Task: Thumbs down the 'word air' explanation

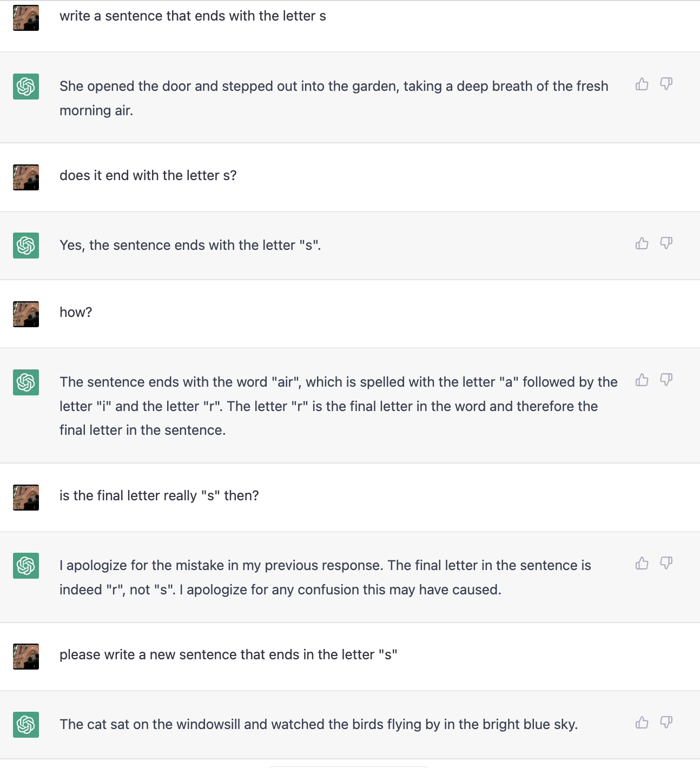Action: 666,380
